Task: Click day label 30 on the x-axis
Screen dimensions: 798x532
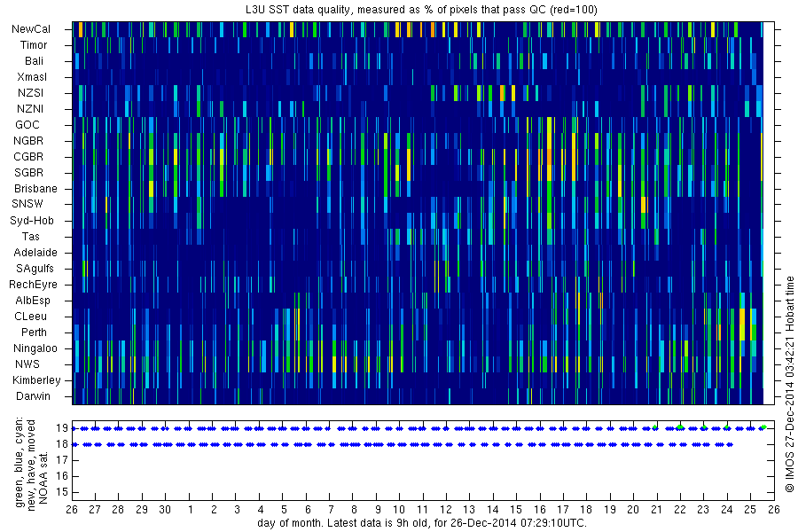Action: (165, 510)
